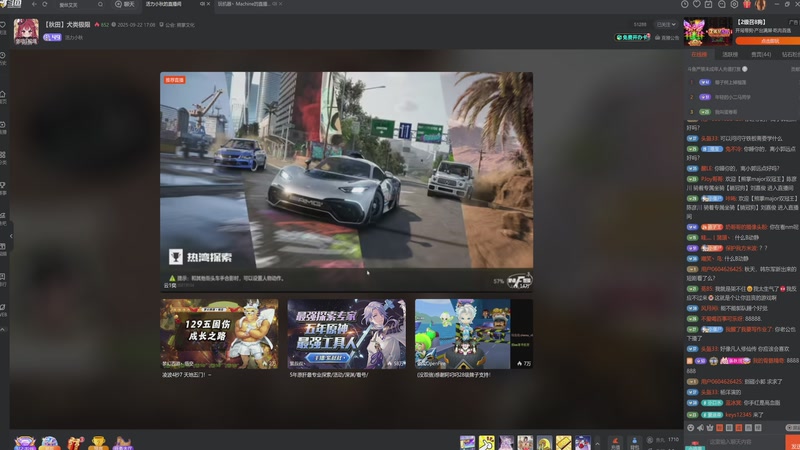Screen dimensions: 800x450
Task: Open the ad banner game image
Action: [708, 31]
